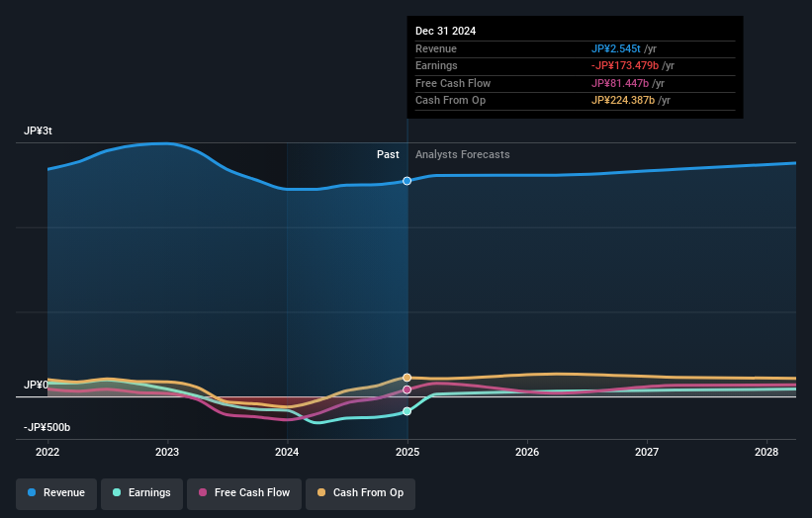
Task: Click the Past section label
Action: 388,154
